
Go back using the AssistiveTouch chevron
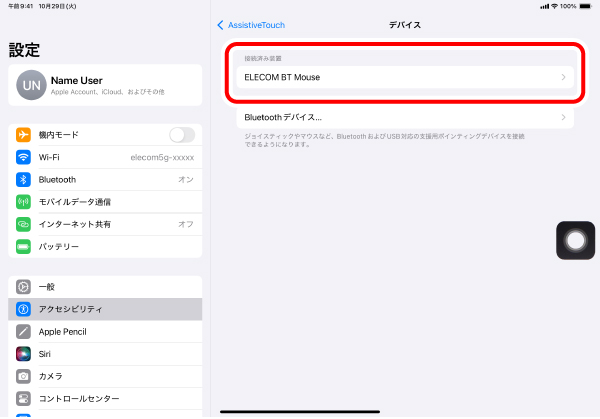pos(220,25)
